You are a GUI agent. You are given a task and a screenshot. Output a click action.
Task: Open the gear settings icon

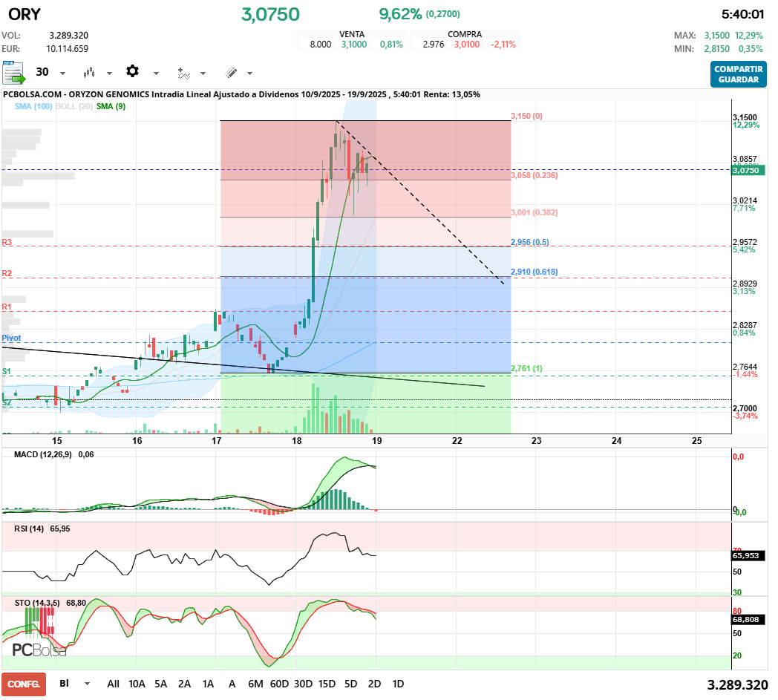coord(132,71)
